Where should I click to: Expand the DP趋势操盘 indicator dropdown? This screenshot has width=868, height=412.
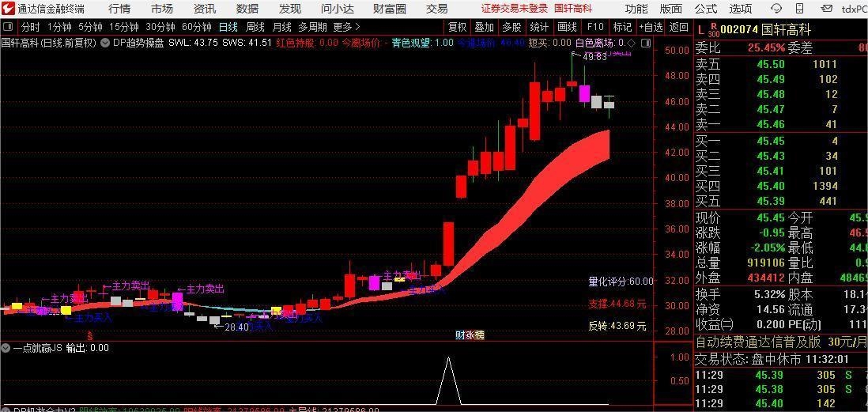pyautogui.click(x=105, y=43)
